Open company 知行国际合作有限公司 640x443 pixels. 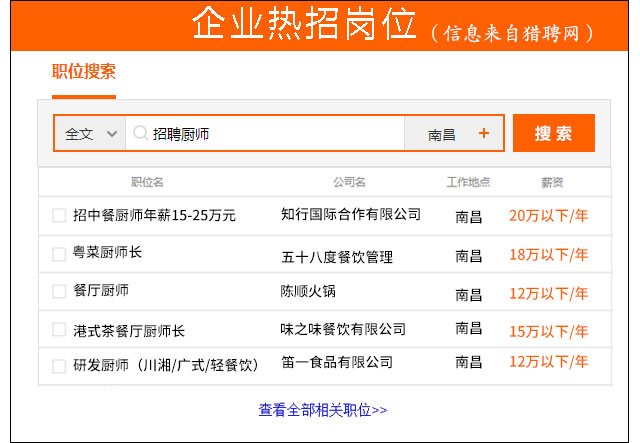pyautogui.click(x=351, y=214)
